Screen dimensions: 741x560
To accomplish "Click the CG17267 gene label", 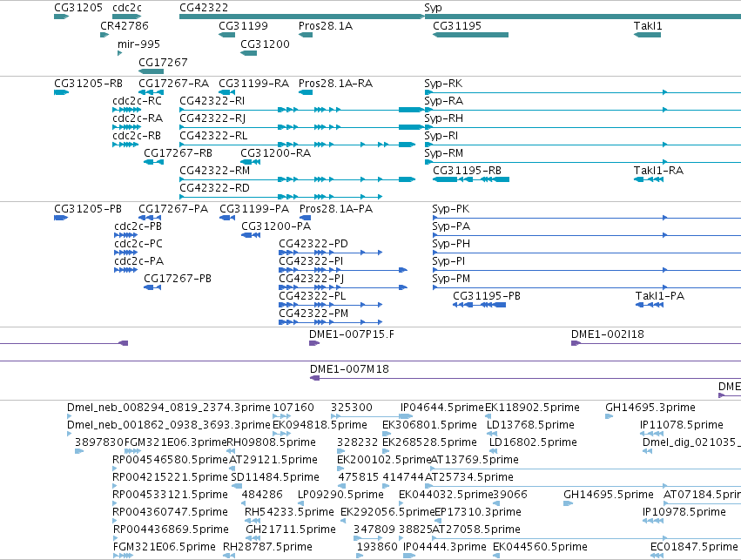I will pyautogui.click(x=163, y=63).
